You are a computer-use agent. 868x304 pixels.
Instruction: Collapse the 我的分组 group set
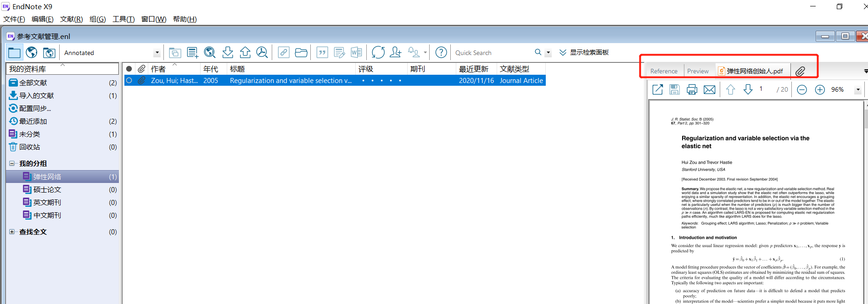(12, 163)
